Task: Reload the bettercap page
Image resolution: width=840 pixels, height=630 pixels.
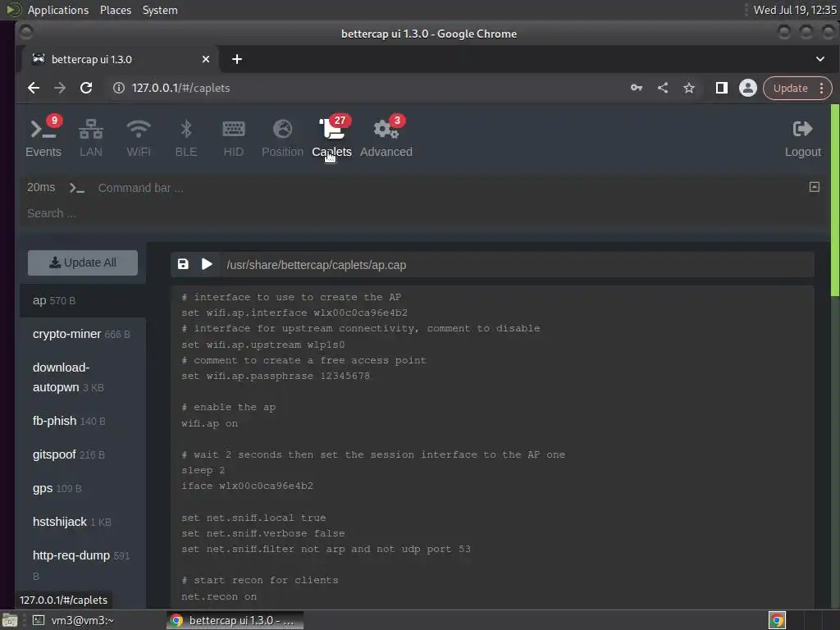Action: click(x=86, y=88)
